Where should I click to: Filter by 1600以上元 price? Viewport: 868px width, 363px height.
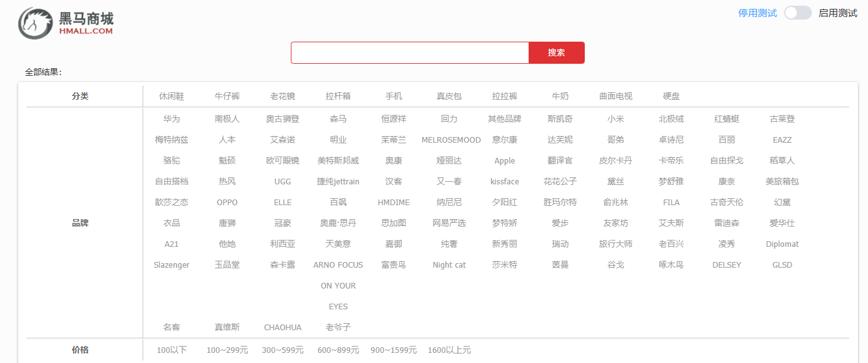click(x=449, y=350)
